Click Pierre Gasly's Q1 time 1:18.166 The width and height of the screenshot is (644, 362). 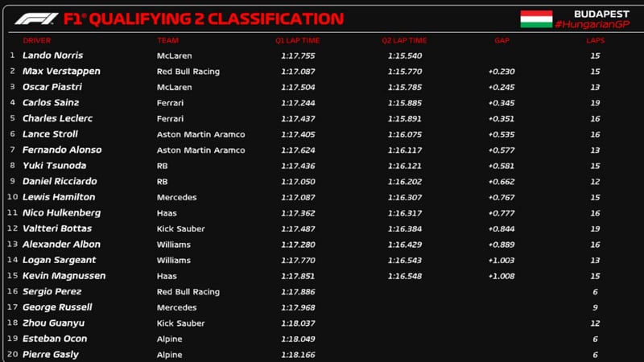[297, 355]
